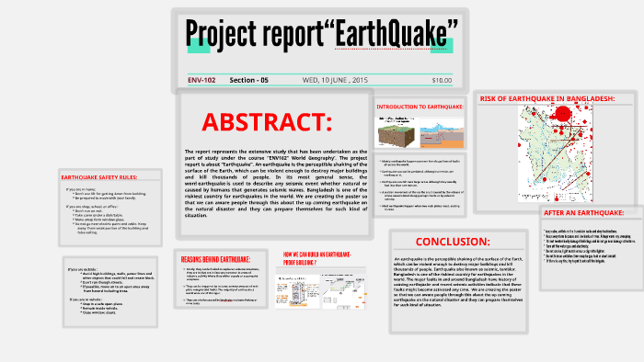Open the Bangladesh seismic risk map
This screenshot has width=644, height=362.
[x=556, y=153]
